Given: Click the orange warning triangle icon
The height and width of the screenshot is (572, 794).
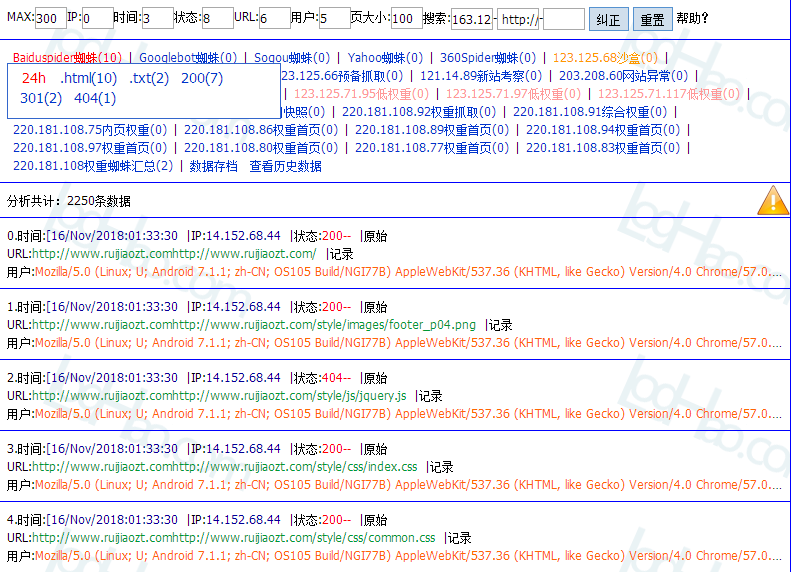Looking at the screenshot, I should coord(773,201).
